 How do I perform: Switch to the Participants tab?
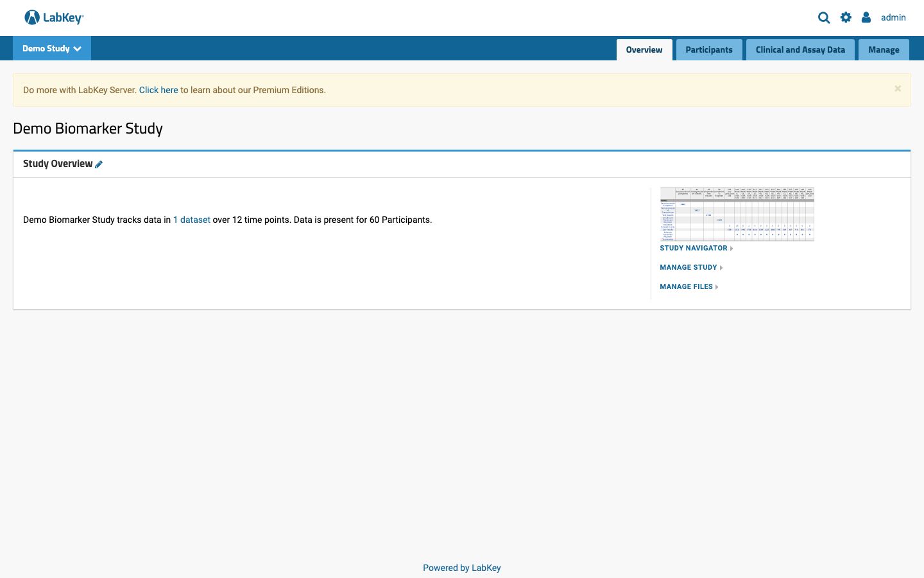(709, 50)
